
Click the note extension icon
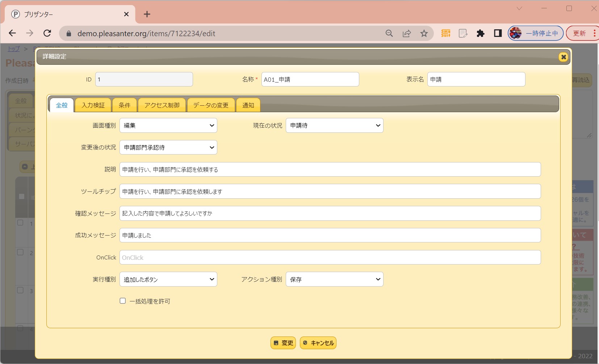click(x=463, y=33)
